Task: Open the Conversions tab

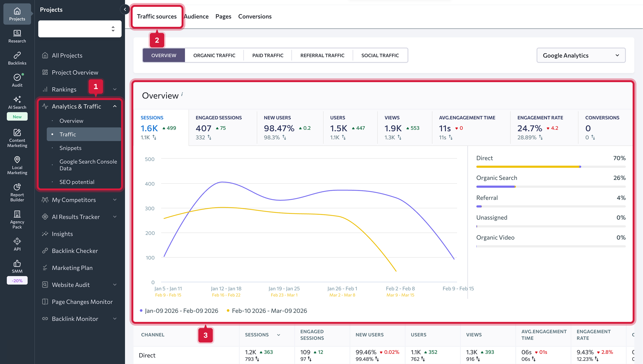Action: click(254, 16)
